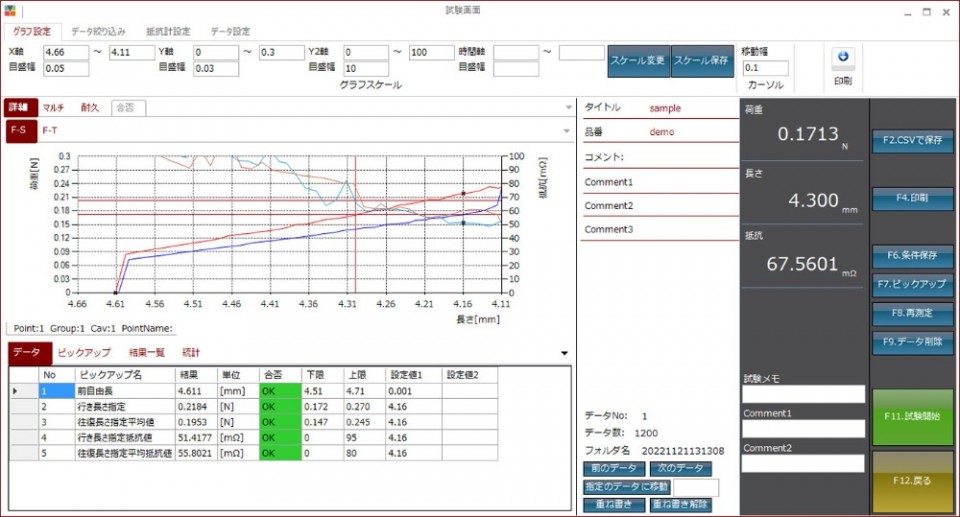Click the application logo icon in title bar
This screenshot has width=960, height=517.
(12, 12)
